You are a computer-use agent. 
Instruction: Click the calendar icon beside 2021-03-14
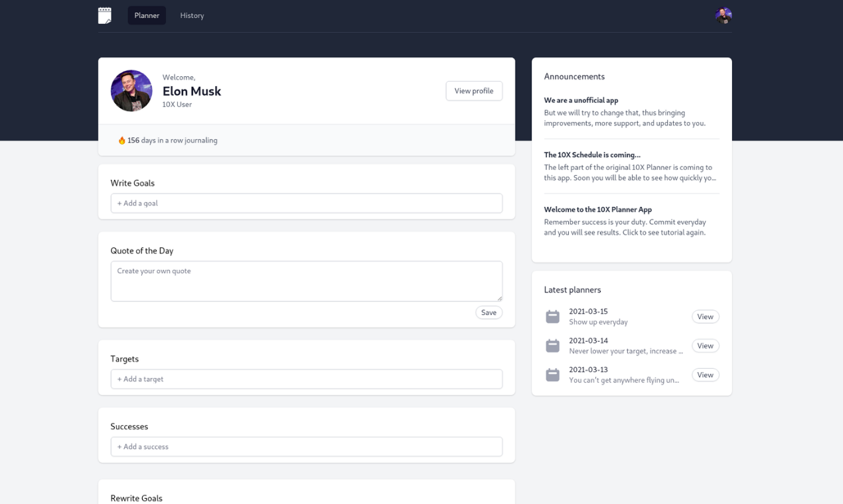pos(552,346)
